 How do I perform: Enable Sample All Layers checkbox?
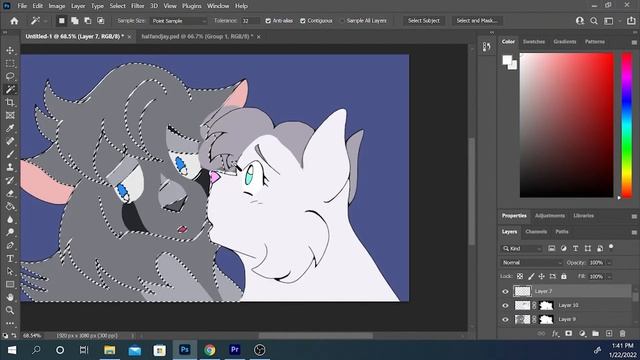342,21
